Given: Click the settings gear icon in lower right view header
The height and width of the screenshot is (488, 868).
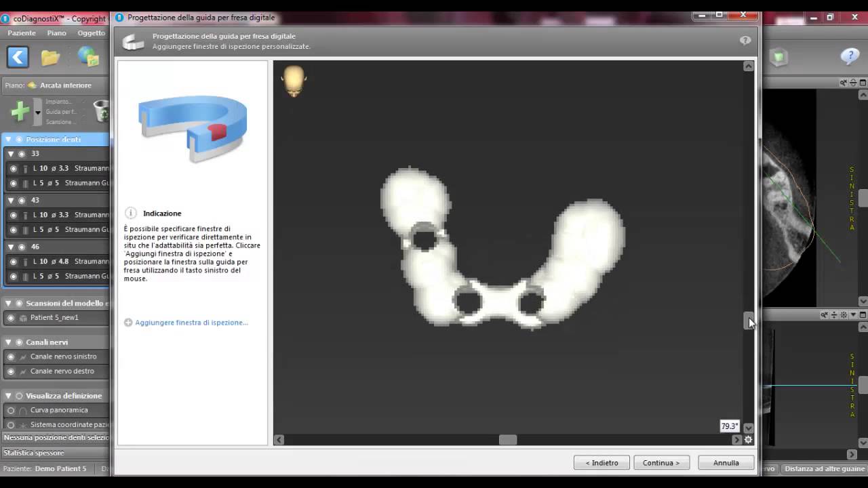Looking at the screenshot, I should 844,315.
